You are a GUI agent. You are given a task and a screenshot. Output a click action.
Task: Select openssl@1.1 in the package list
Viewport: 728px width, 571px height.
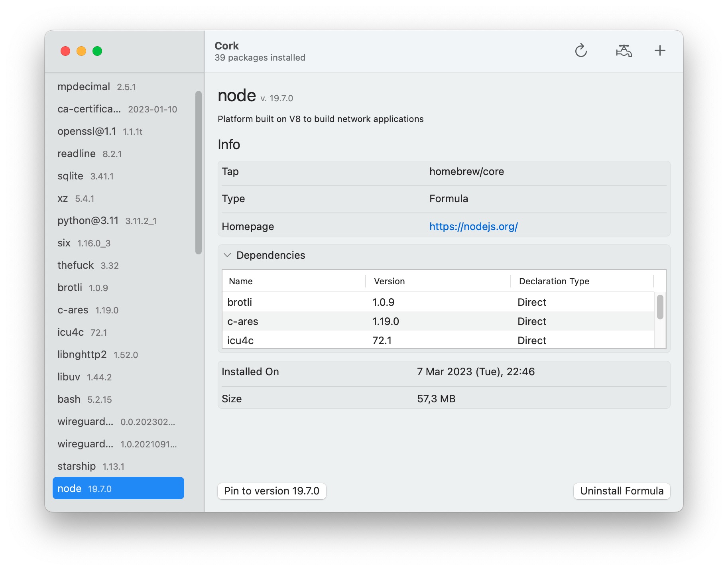(118, 131)
